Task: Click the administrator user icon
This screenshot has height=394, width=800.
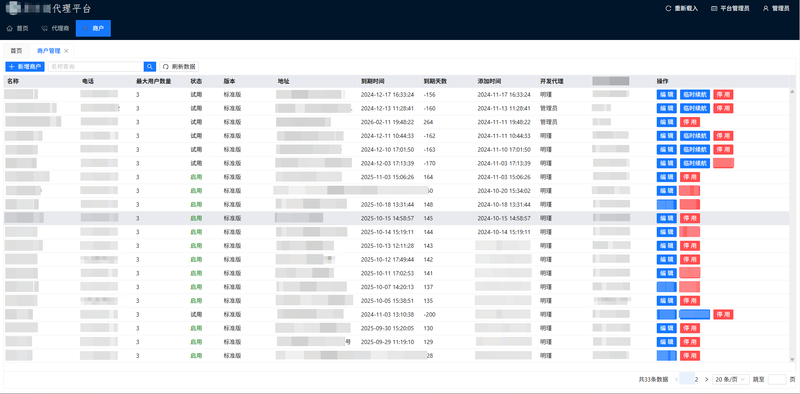Action: point(766,9)
